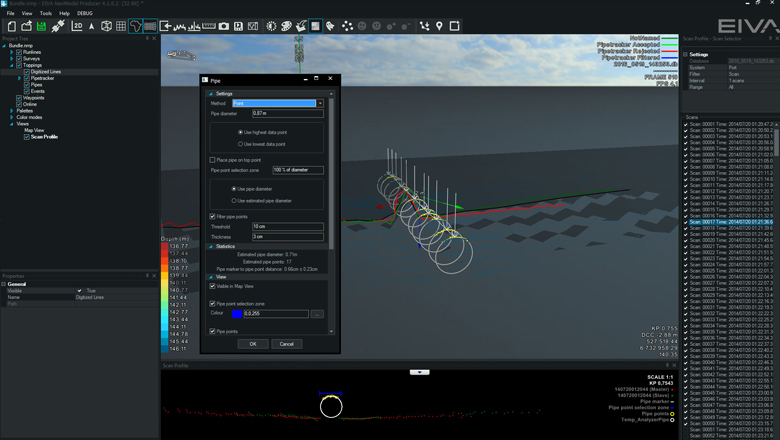780x440 pixels.
Task: Toggle 'Visible in Map View' checkbox
Action: click(x=212, y=286)
